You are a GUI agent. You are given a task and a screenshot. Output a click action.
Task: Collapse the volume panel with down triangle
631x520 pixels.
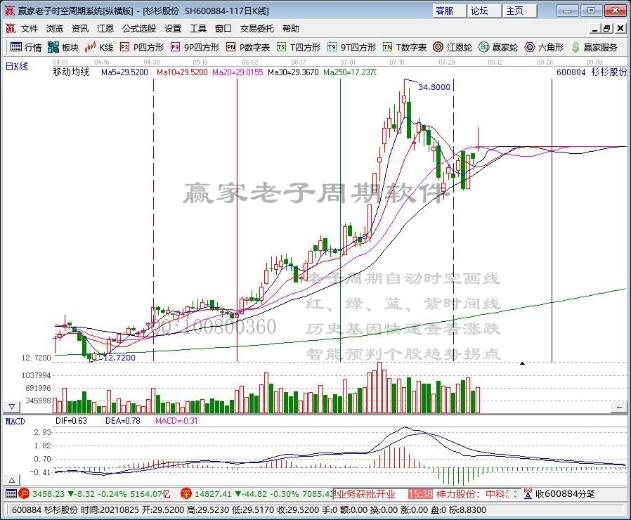[x=12, y=407]
